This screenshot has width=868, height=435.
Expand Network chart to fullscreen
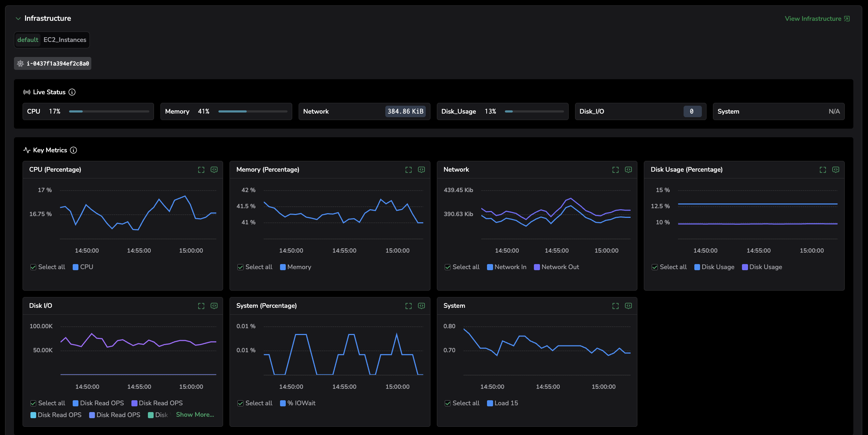pos(616,170)
